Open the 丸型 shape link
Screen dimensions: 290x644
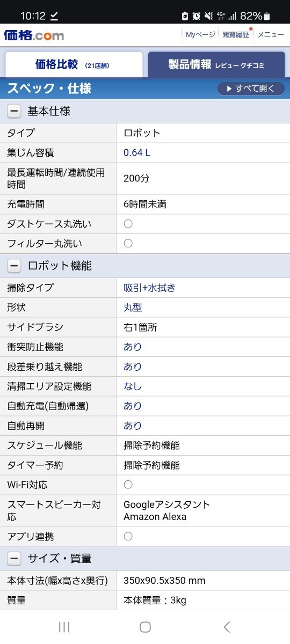point(133,308)
